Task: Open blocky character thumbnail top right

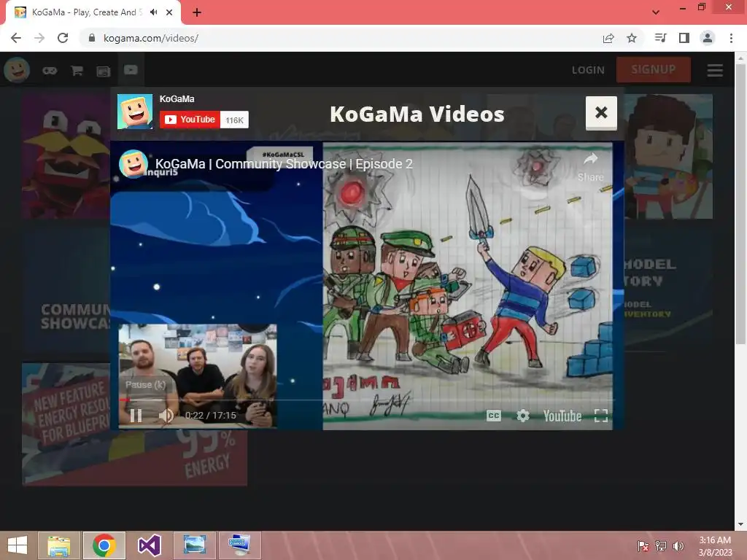Action: (x=668, y=156)
